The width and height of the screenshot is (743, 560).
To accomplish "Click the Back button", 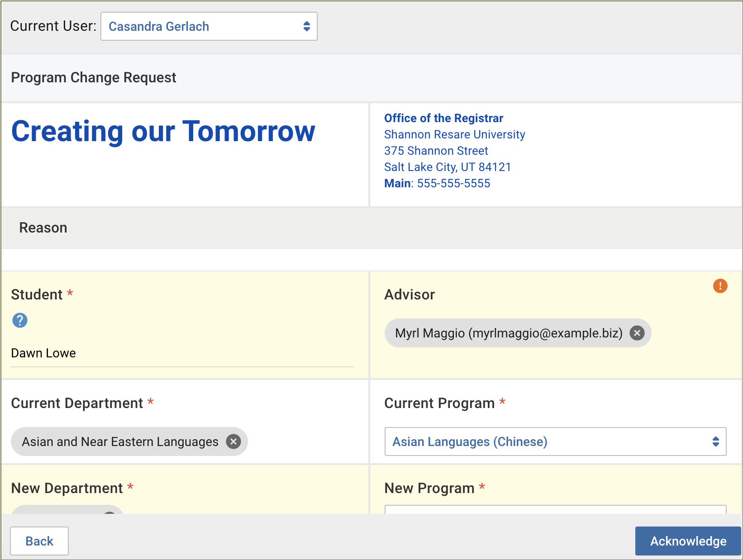I will (39, 541).
